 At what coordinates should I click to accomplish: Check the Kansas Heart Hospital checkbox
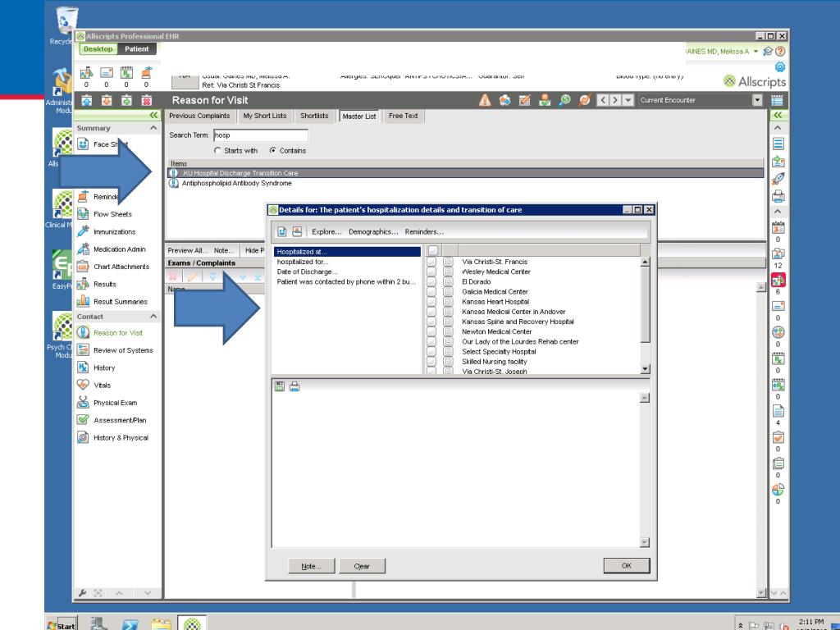[x=431, y=302]
